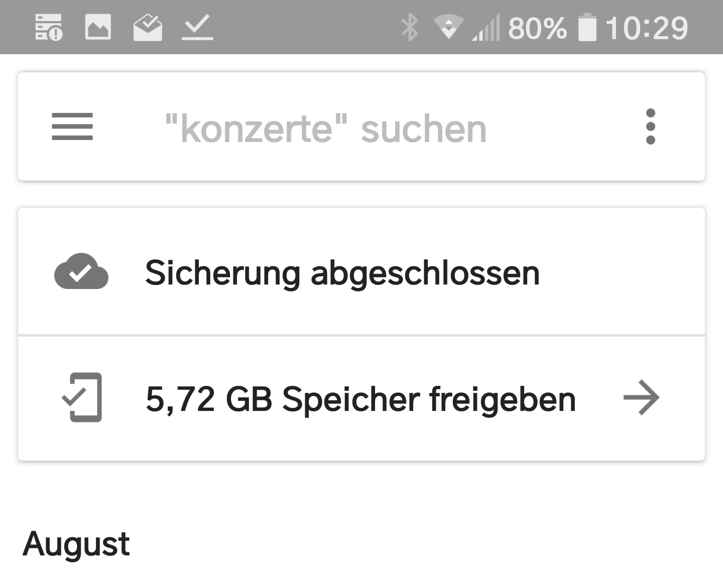Tap the mail checkmark notification icon
Screen dimensions: 723x588
click(148, 27)
